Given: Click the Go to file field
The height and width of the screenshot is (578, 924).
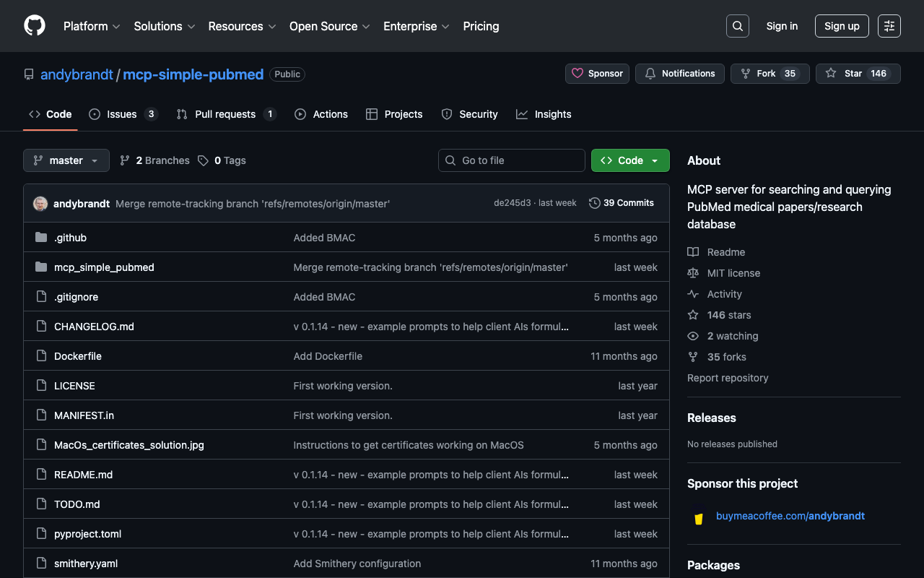Looking at the screenshot, I should pyautogui.click(x=512, y=160).
